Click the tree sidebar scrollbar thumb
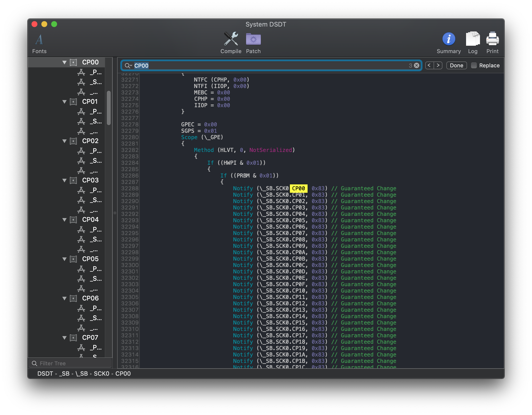 click(109, 108)
